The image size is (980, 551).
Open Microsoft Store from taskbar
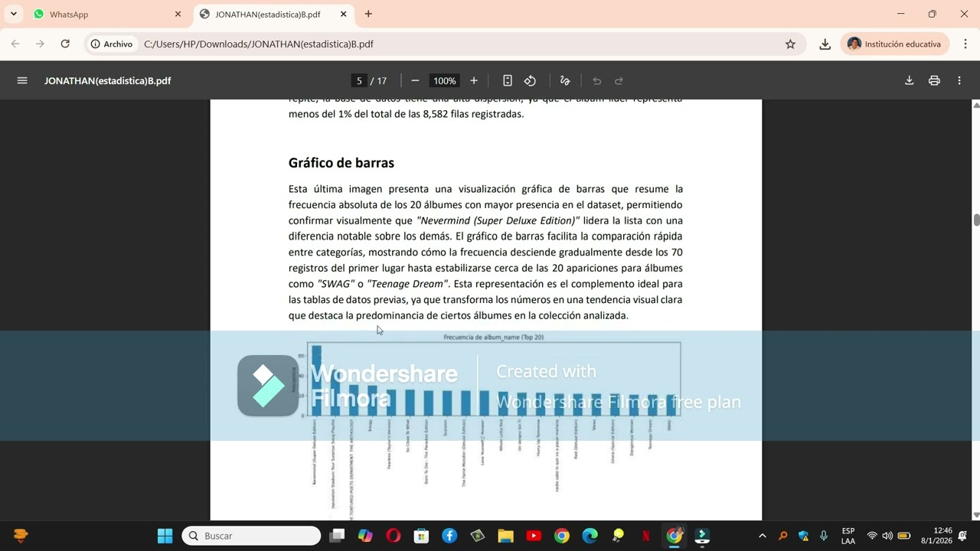pos(421,536)
